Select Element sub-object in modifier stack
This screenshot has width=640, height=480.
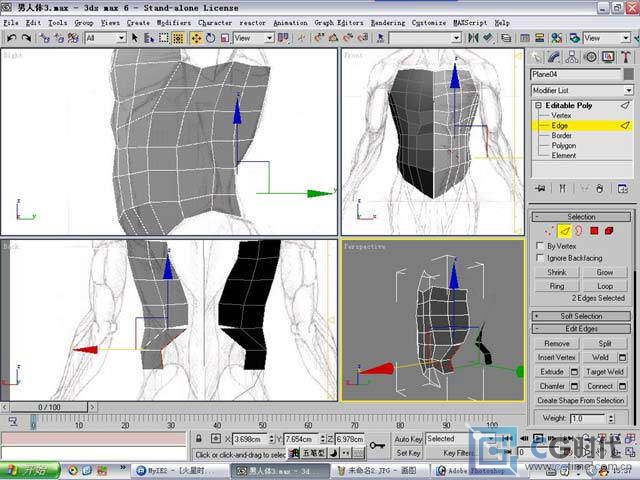point(564,156)
